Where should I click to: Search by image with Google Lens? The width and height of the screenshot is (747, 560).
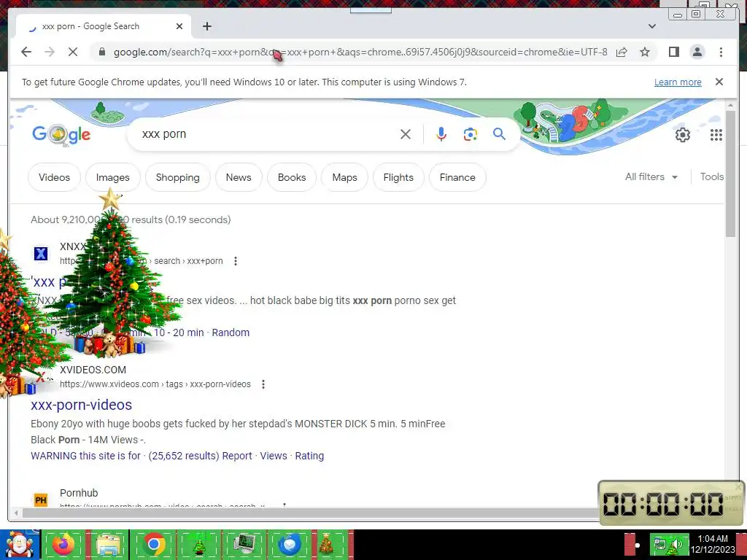471,134
